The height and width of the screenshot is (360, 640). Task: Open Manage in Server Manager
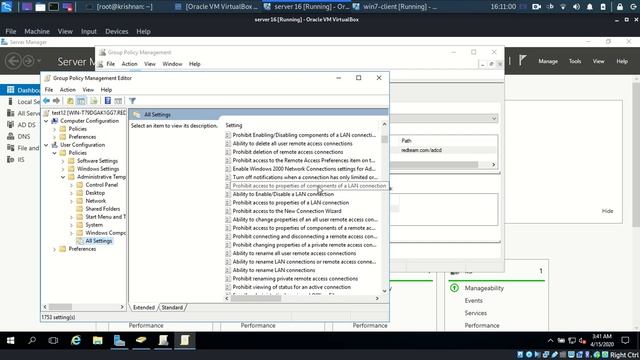click(x=548, y=61)
